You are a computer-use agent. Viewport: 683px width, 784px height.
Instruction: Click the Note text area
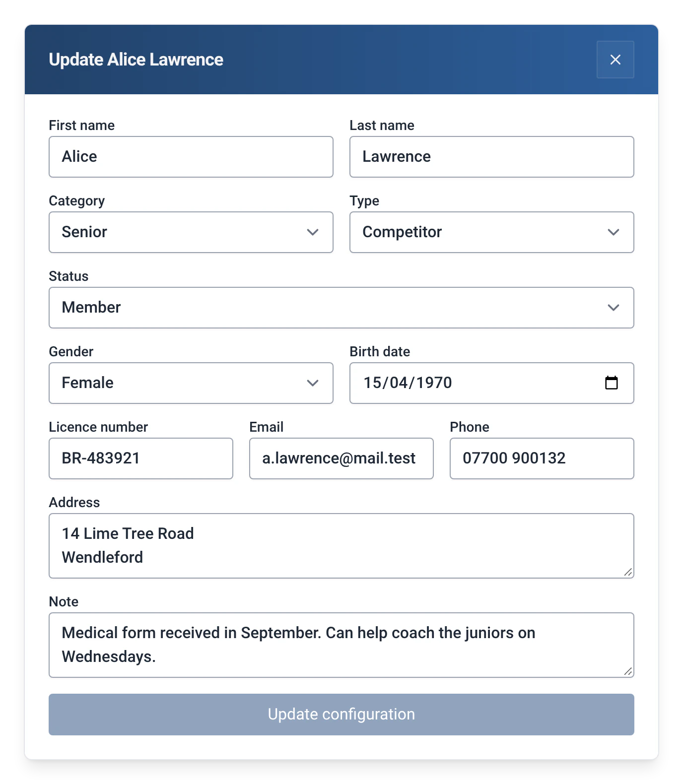pos(341,645)
